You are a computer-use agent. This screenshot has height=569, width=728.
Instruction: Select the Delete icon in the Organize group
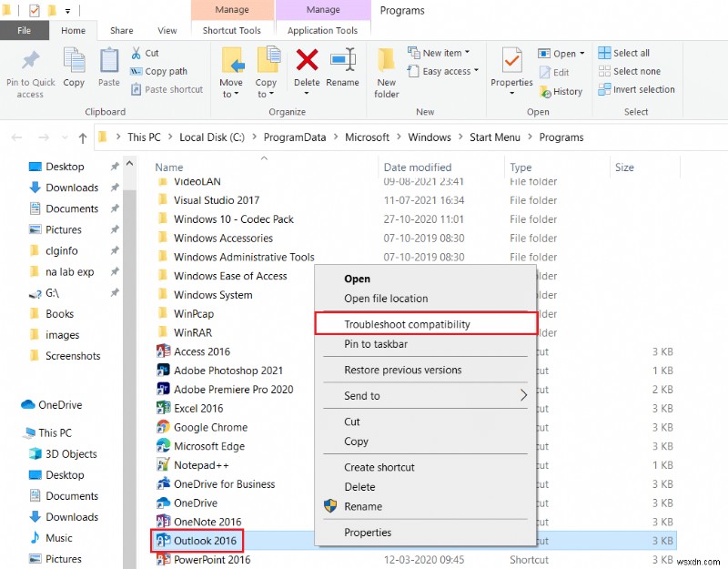(x=307, y=65)
